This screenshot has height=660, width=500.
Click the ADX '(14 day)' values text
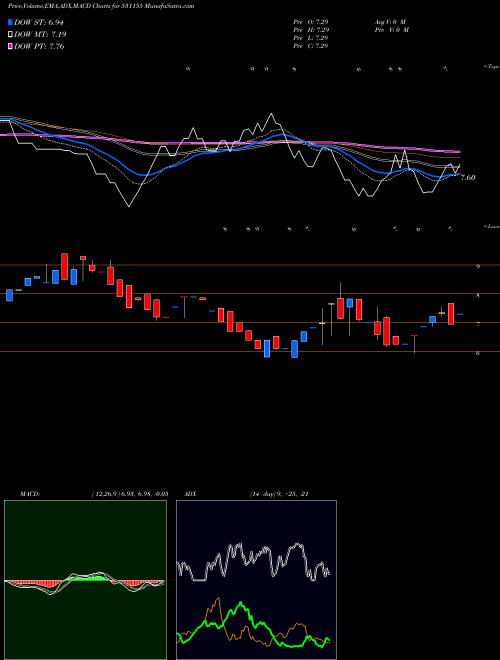pyautogui.click(x=279, y=494)
